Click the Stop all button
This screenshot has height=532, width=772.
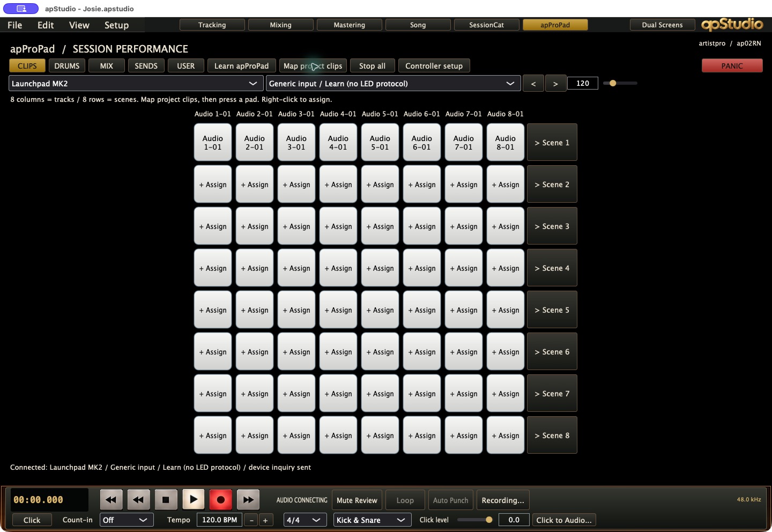(373, 66)
